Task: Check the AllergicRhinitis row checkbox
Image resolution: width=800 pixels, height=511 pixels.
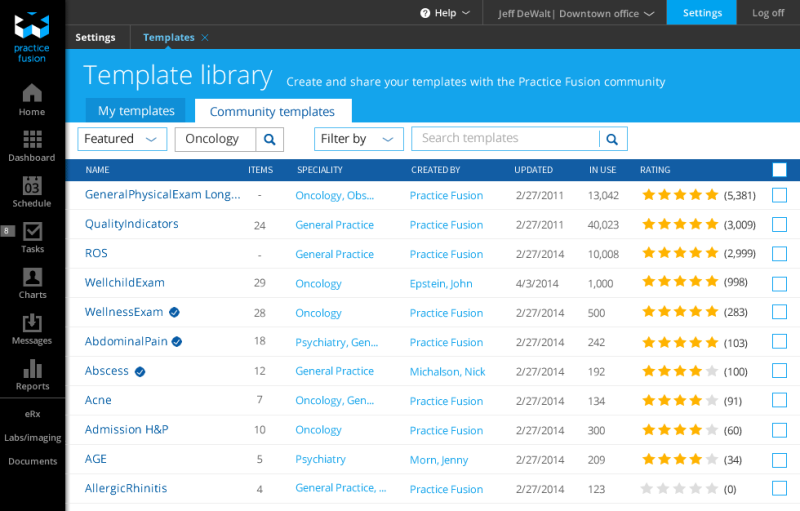Action: tap(780, 489)
